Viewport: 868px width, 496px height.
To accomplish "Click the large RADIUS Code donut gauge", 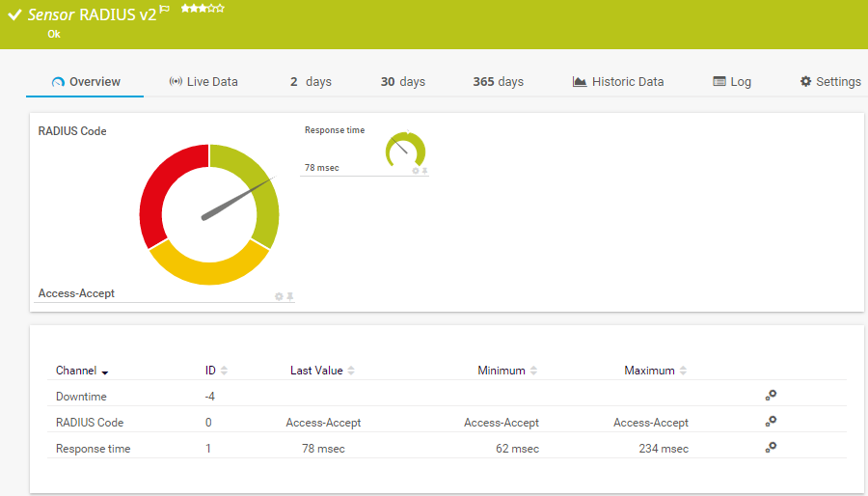I will (209, 214).
